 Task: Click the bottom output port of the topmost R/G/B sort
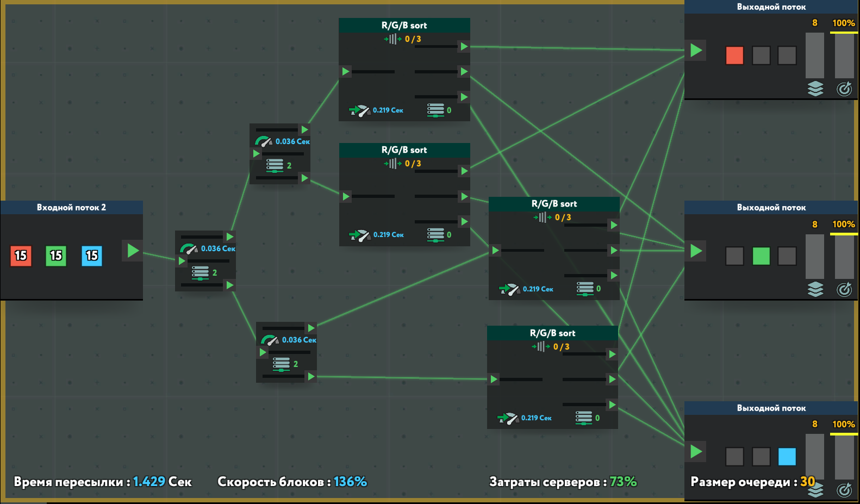[x=464, y=97]
